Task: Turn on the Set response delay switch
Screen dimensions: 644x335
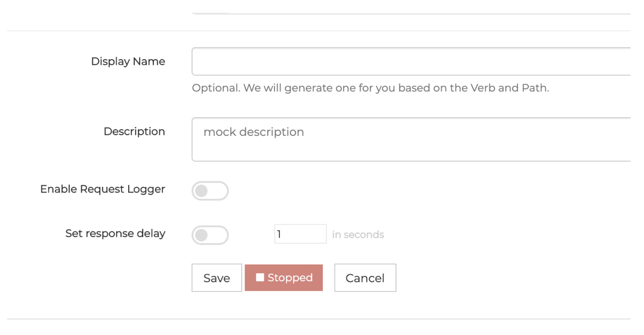Action: click(x=210, y=235)
